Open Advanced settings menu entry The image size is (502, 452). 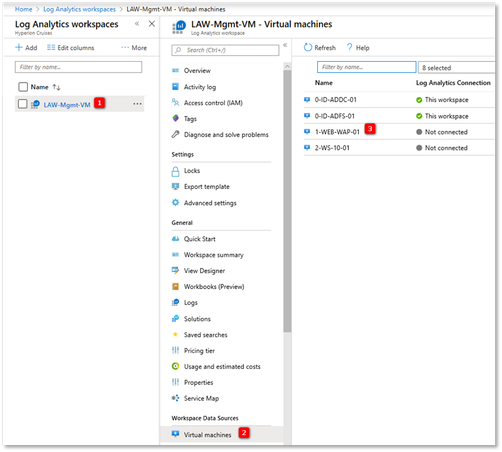coord(210,203)
